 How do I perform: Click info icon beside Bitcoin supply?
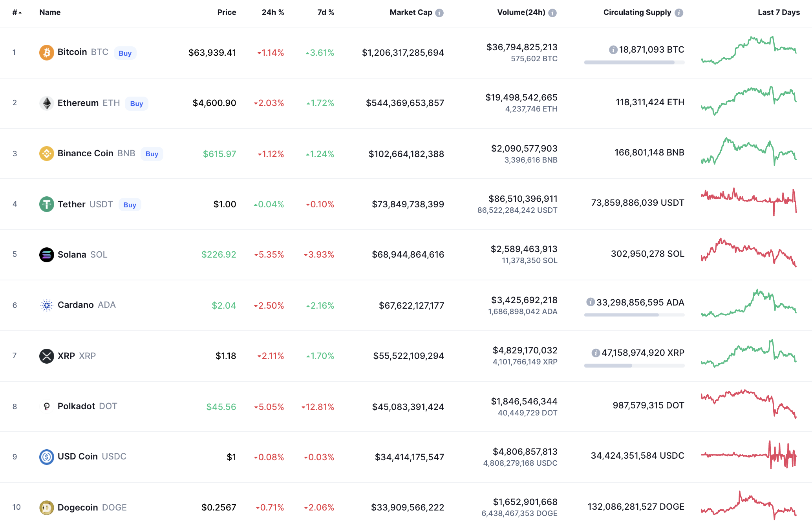pos(613,50)
